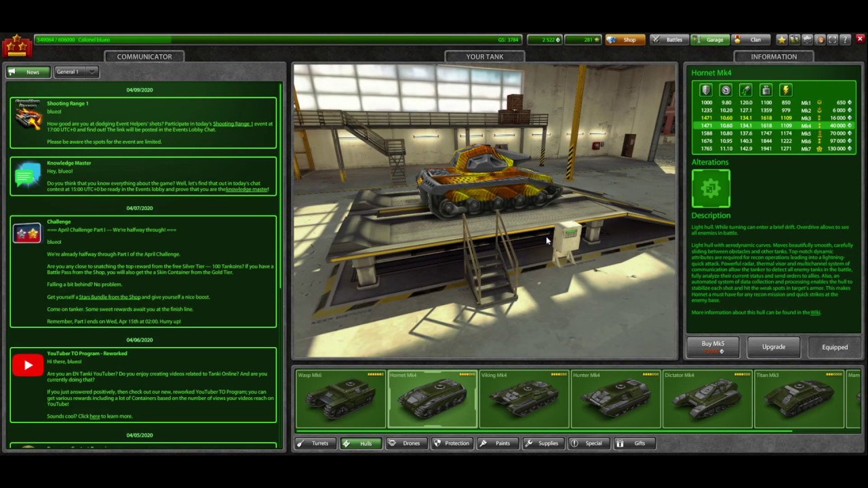Select the Mk6 row priced 97 000
868x488 pixels.
773,141
